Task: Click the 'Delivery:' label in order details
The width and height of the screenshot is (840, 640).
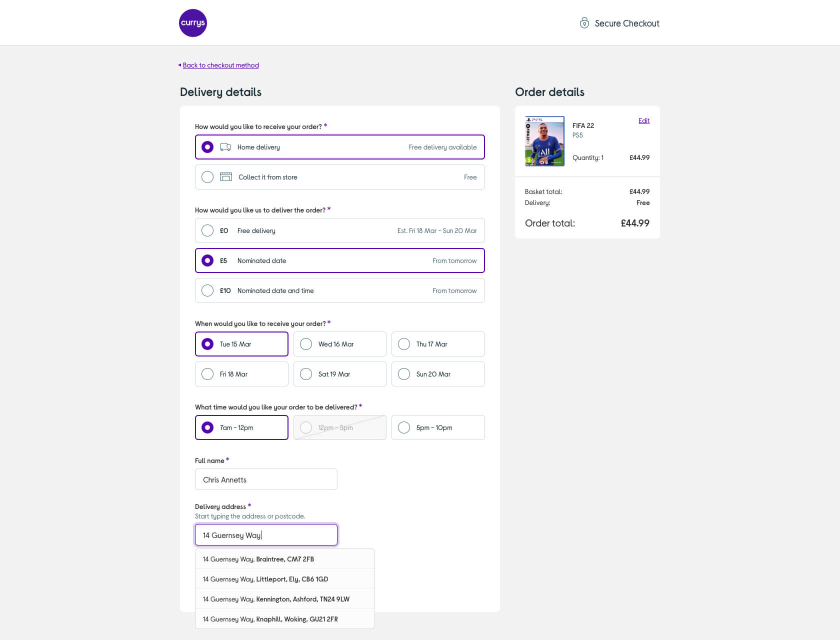Action: [x=537, y=202]
